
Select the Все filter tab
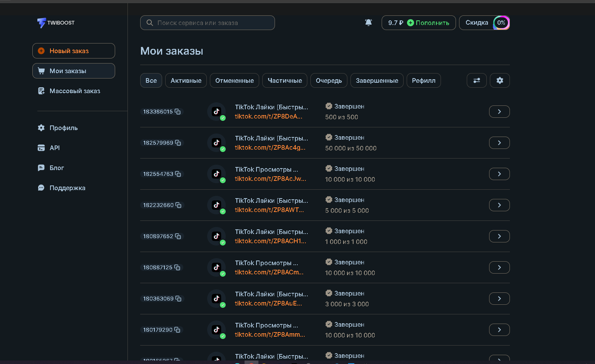pos(151,80)
